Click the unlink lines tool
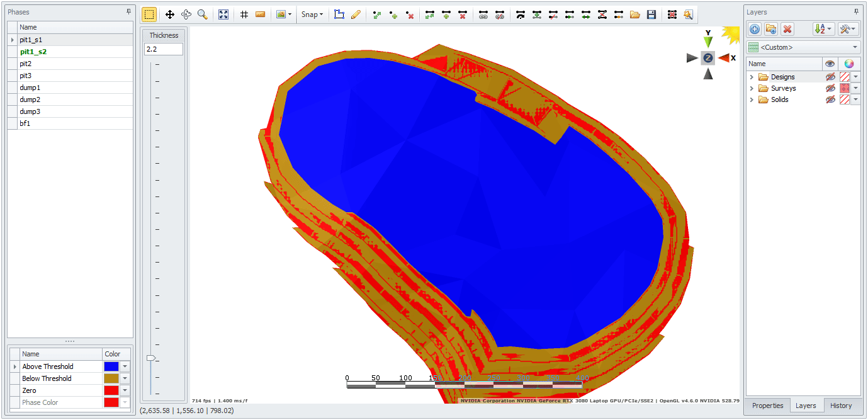The height and width of the screenshot is (420, 868). [500, 14]
